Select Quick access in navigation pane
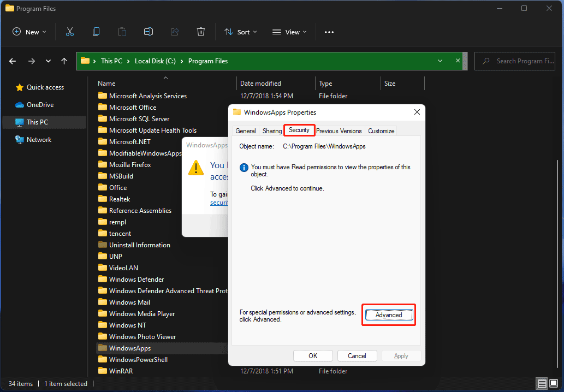The height and width of the screenshot is (392, 564). [x=45, y=87]
